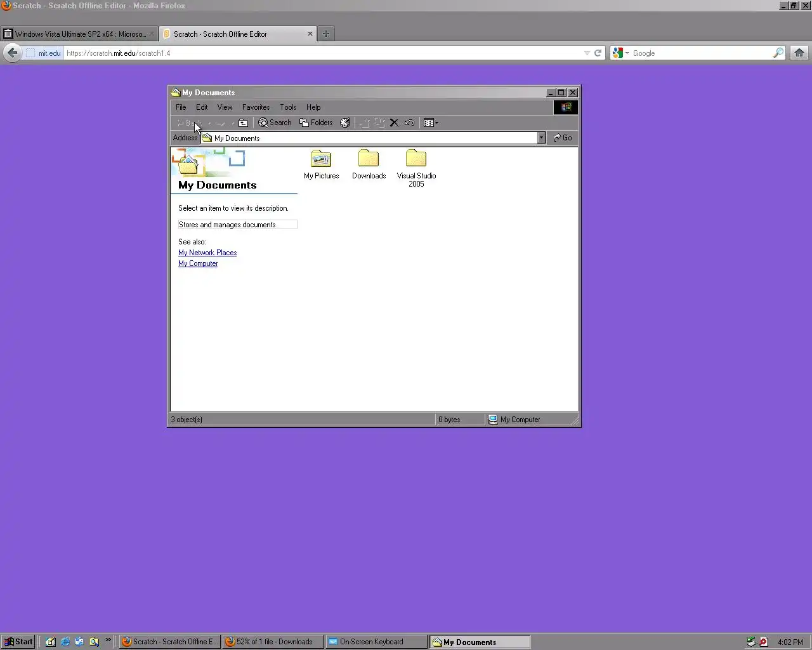Image resolution: width=812 pixels, height=650 pixels.
Task: Open the Edit menu
Action: pyautogui.click(x=202, y=107)
